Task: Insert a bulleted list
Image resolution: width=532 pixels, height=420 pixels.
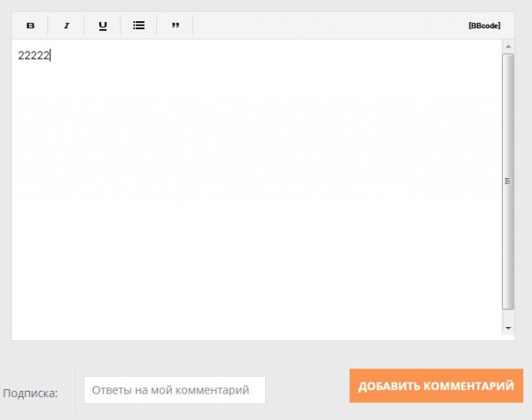Action: pos(139,26)
